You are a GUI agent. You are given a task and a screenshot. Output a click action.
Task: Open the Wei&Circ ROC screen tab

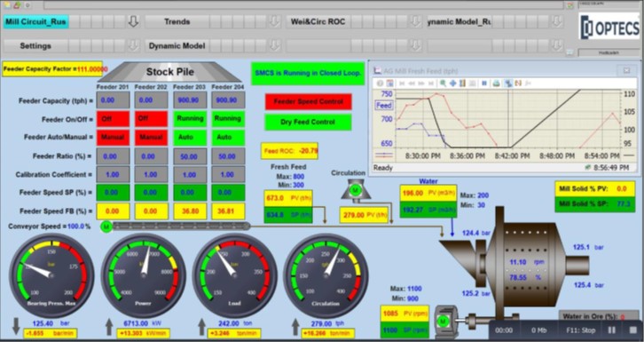318,22
